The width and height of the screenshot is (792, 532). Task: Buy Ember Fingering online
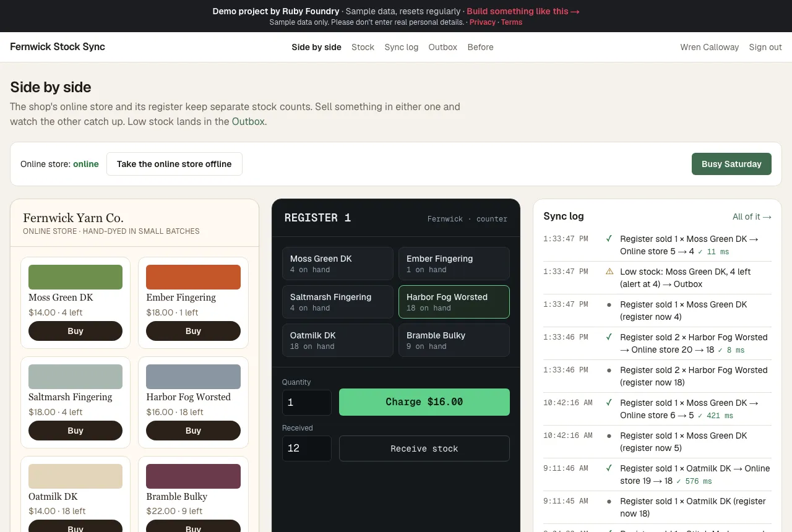point(193,331)
